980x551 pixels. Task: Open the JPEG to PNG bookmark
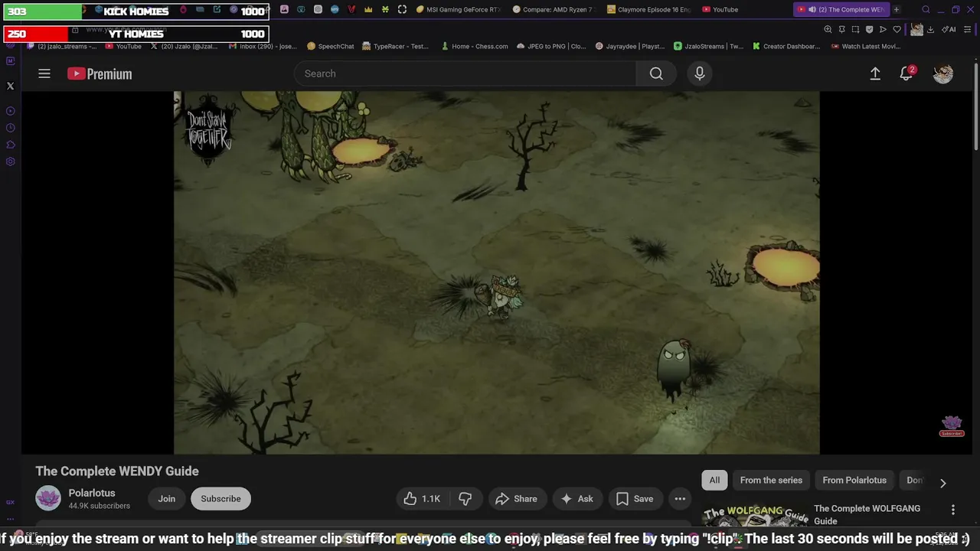point(551,46)
